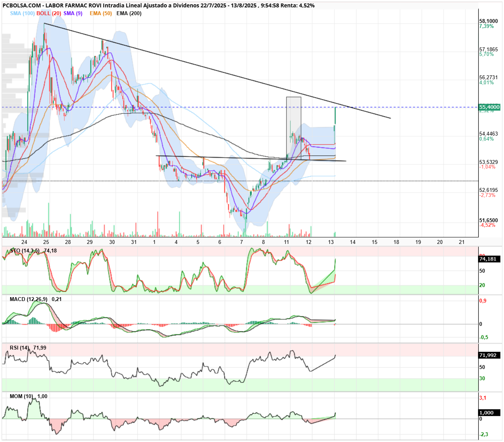Image resolution: width=504 pixels, height=442 pixels.
Task: Click date 28 on the time axis
Action: pyautogui.click(x=68, y=242)
